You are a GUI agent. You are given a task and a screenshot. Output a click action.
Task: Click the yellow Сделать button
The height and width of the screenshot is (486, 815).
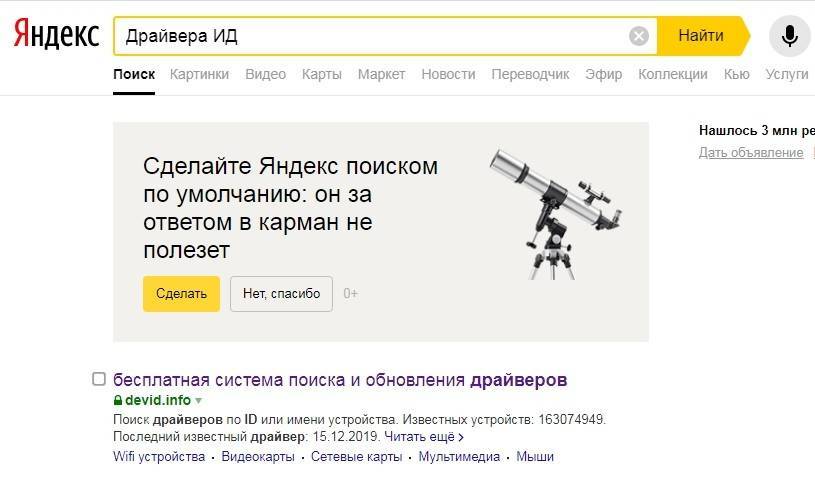pyautogui.click(x=181, y=294)
